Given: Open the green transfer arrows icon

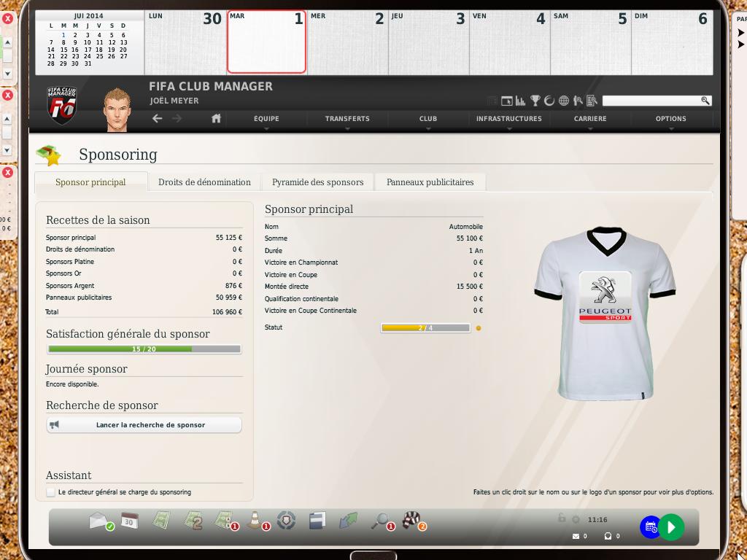Looking at the screenshot, I should tap(348, 521).
